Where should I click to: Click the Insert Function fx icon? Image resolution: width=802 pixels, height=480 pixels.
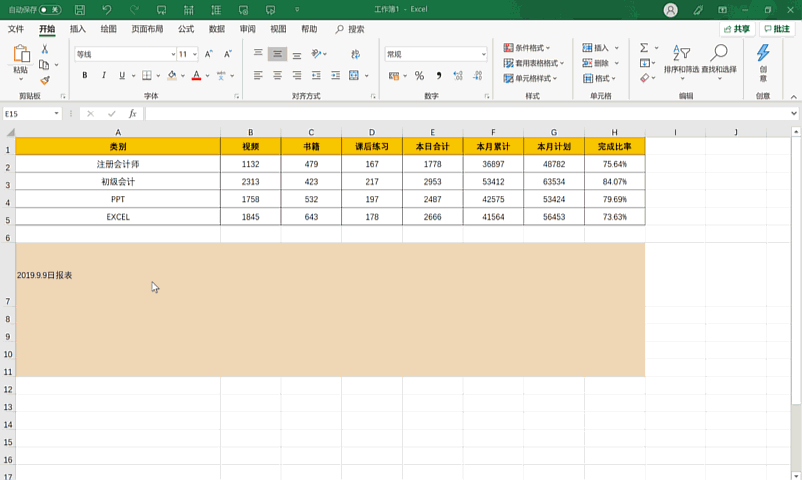pyautogui.click(x=131, y=114)
